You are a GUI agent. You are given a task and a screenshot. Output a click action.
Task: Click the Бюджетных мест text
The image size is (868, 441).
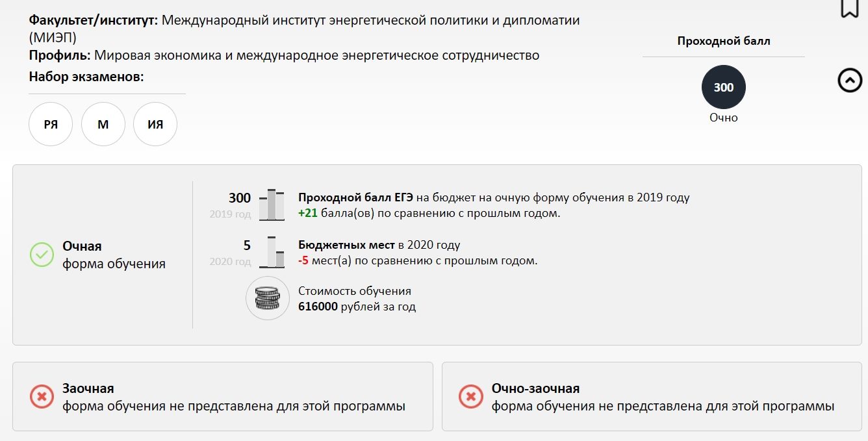pyautogui.click(x=346, y=245)
